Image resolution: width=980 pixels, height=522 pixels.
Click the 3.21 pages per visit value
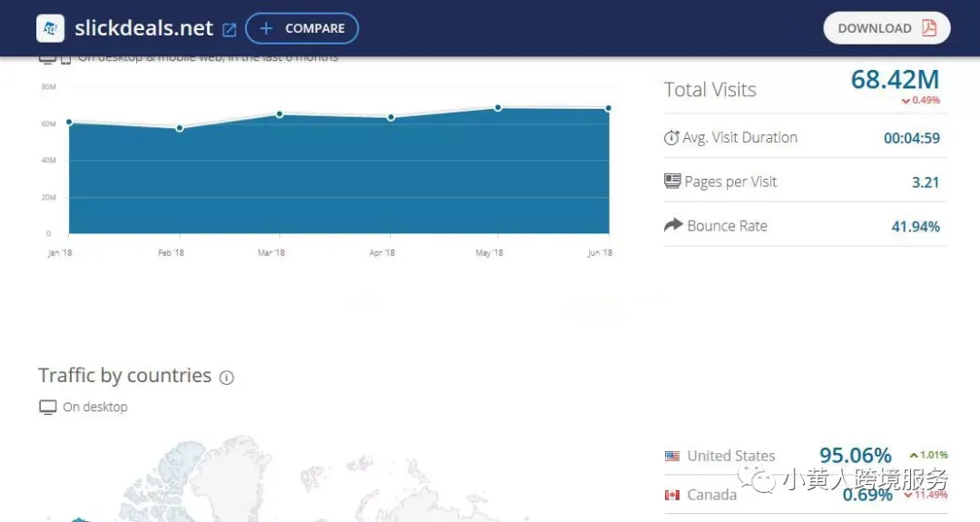(926, 182)
